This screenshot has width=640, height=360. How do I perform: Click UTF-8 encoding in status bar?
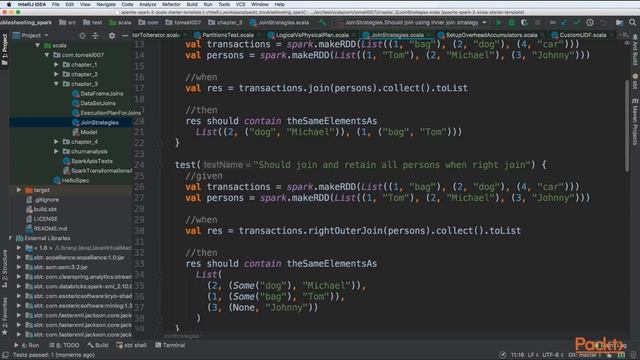pyautogui.click(x=553, y=355)
